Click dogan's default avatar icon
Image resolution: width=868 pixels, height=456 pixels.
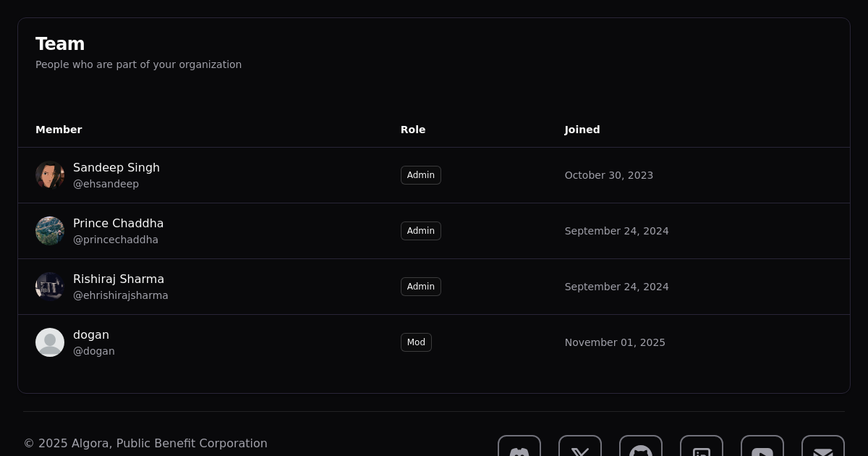coord(50,342)
